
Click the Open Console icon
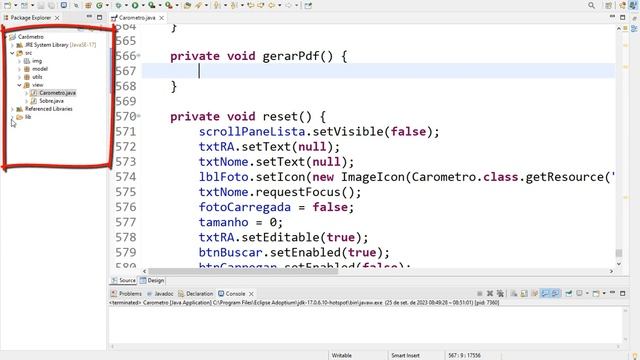[596, 293]
